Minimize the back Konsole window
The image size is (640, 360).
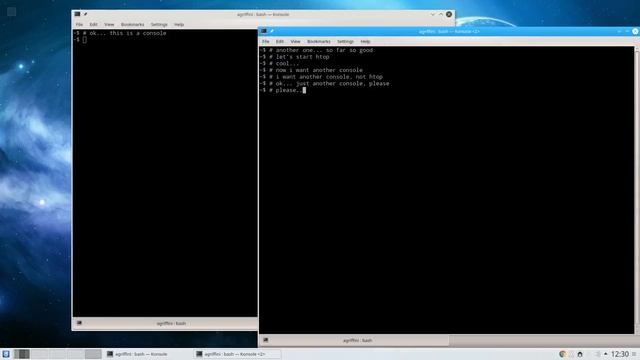pyautogui.click(x=433, y=14)
